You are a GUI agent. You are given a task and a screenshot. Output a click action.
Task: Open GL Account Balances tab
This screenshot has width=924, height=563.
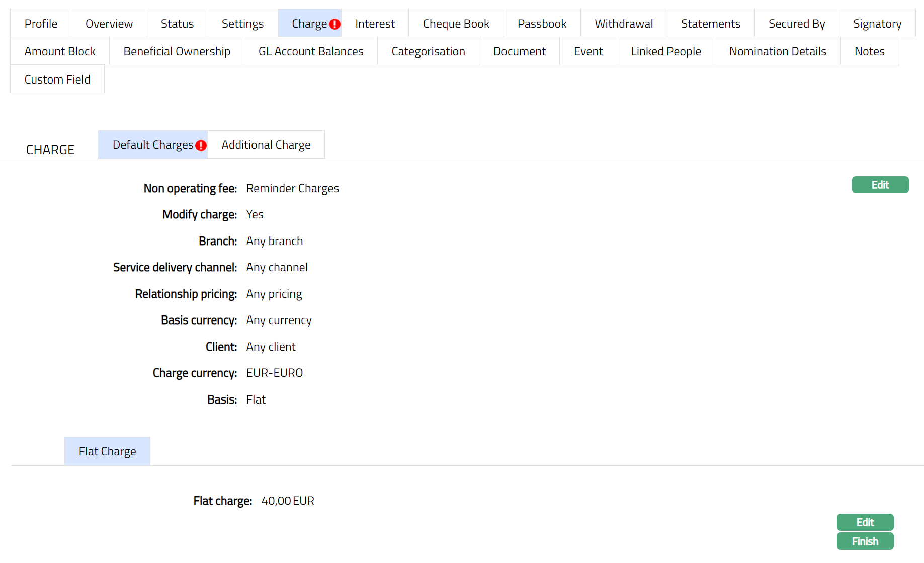[310, 51]
